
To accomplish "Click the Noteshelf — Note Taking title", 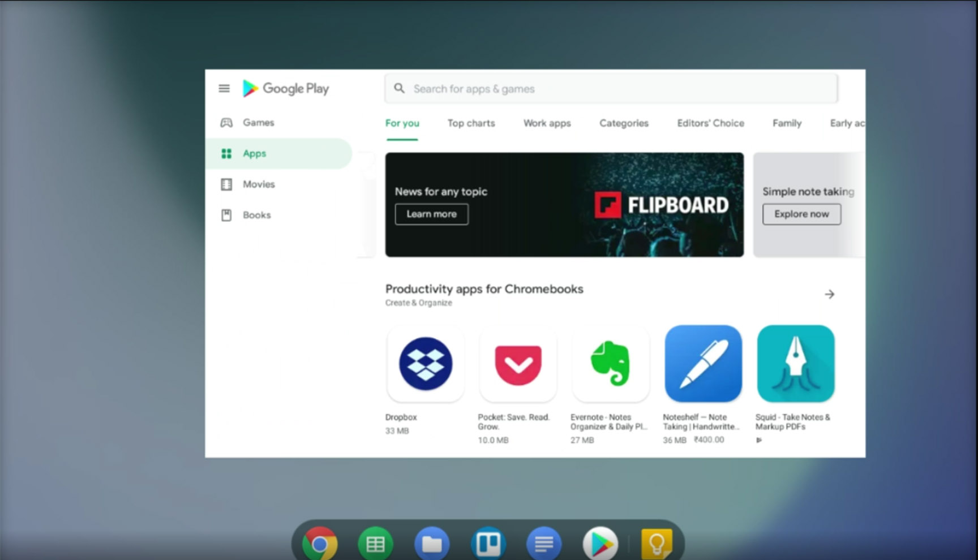I will (x=701, y=422).
